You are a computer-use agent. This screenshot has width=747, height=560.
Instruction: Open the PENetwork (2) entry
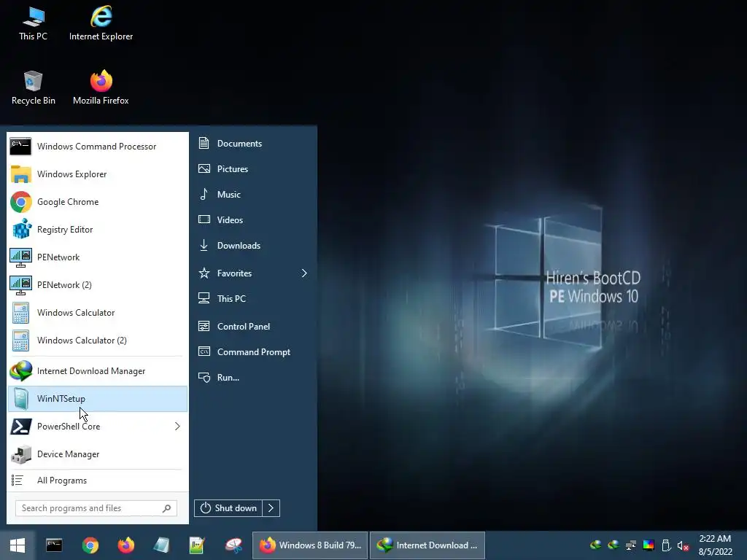tap(97, 285)
